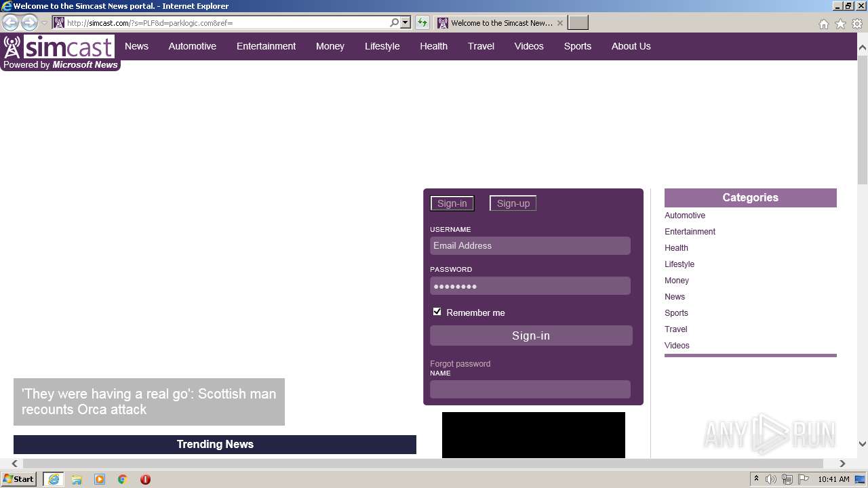The width and height of the screenshot is (868, 488).
Task: Click the search magnifier in address bar
Action: [x=395, y=22]
